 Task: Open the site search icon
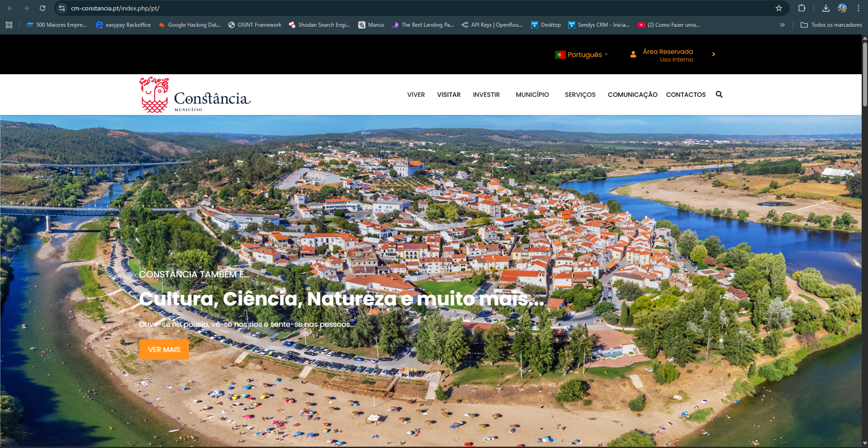click(719, 94)
